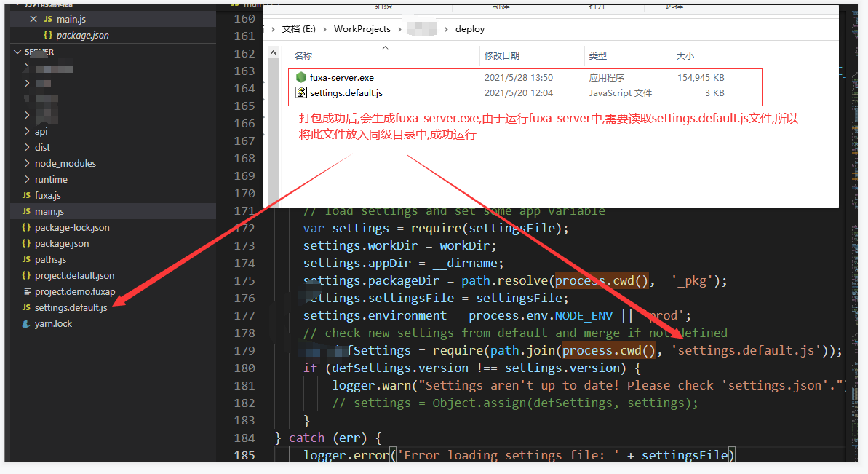Collapse the SERVER section in the sidebar
This screenshot has height=474, width=868.
17,52
